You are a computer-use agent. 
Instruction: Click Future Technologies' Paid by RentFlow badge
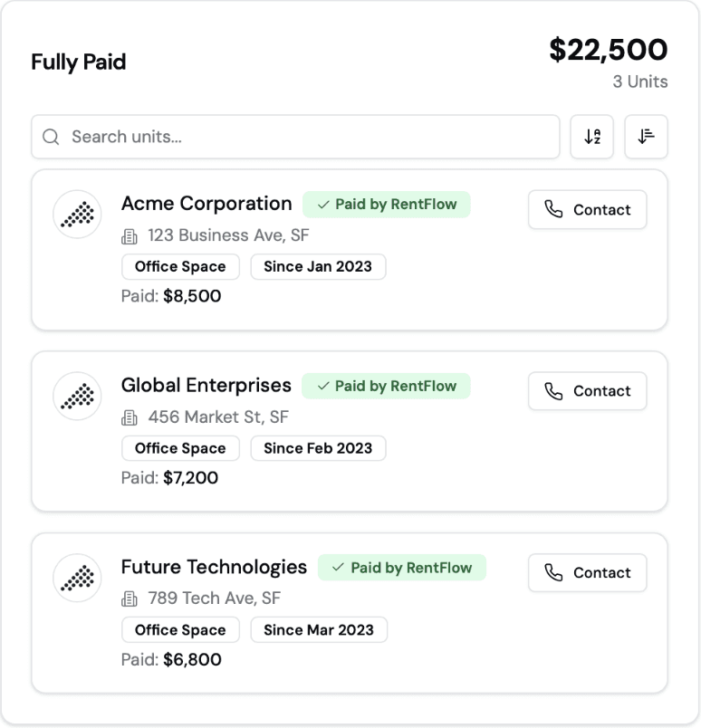pos(402,568)
